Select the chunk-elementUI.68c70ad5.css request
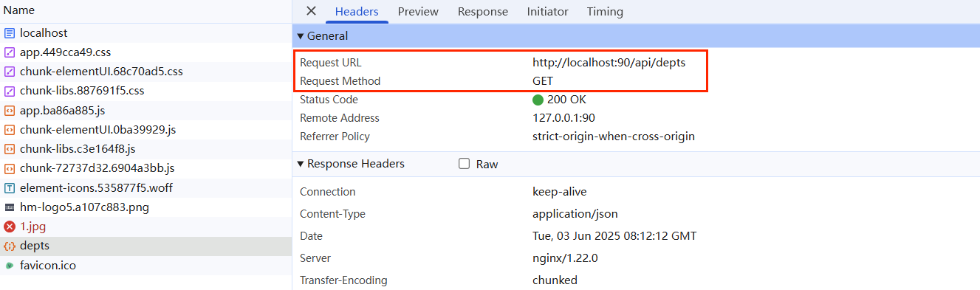The image size is (980, 290). 145,72
